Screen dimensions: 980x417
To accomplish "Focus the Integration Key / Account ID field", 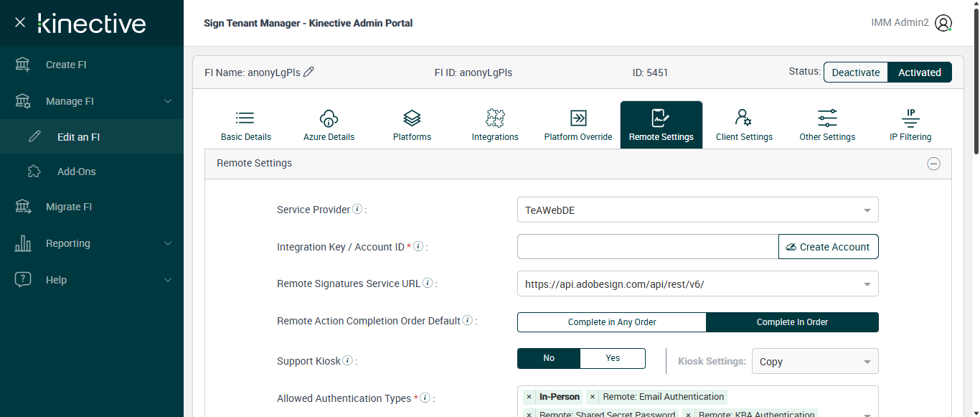I will coord(647,247).
